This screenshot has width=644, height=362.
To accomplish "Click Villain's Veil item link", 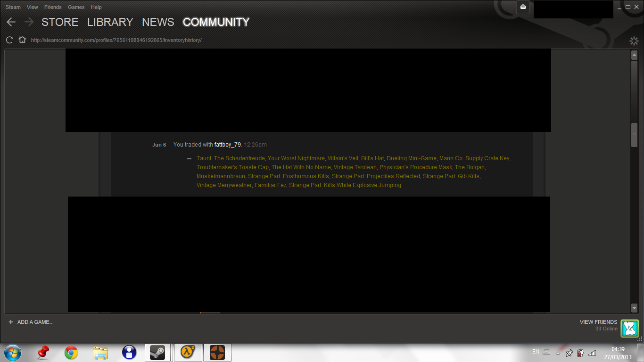I will (x=343, y=158).
